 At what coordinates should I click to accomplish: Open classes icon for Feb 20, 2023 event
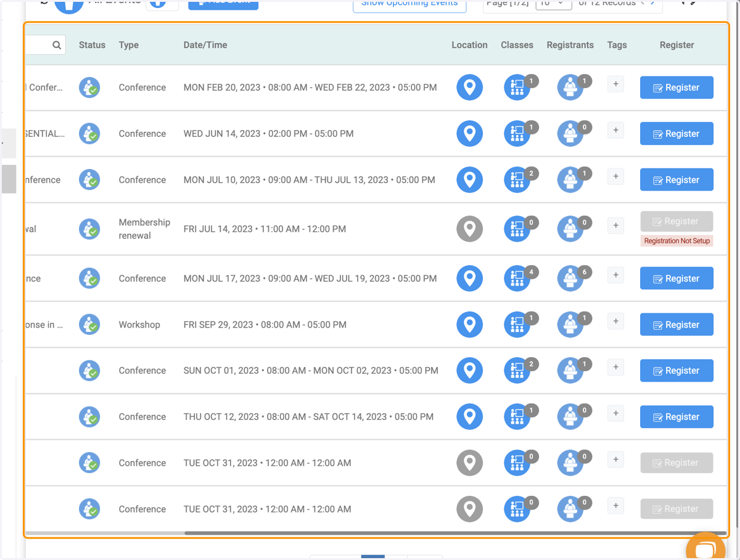[x=517, y=88]
